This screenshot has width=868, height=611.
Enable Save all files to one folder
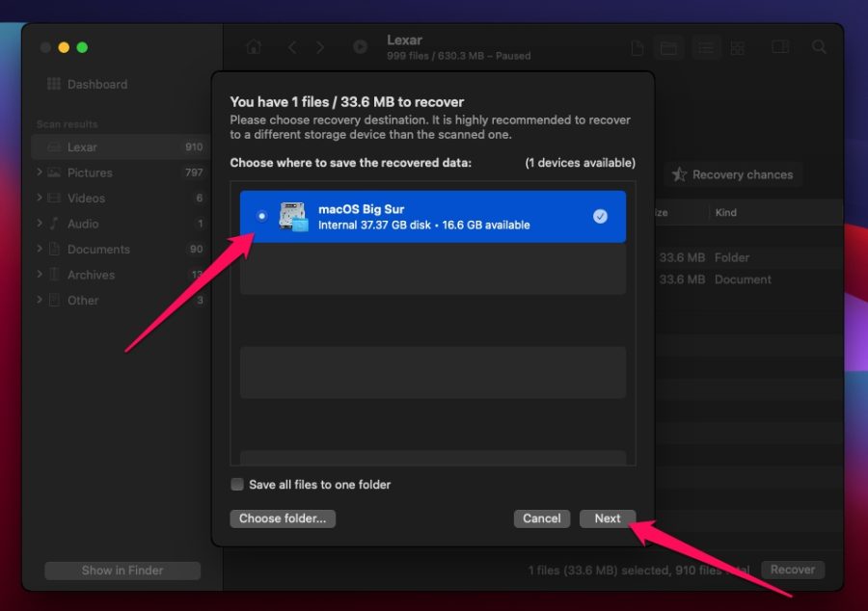tap(237, 485)
